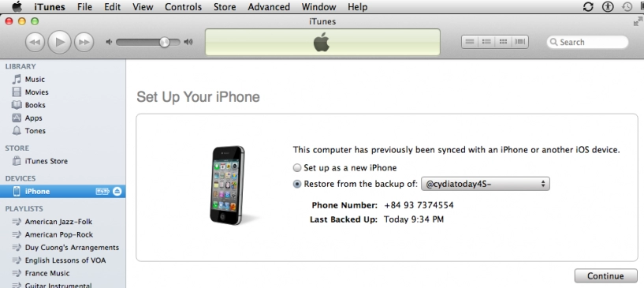The width and height of the screenshot is (644, 288).
Task: Click the iPhone battery status icon
Action: click(102, 192)
